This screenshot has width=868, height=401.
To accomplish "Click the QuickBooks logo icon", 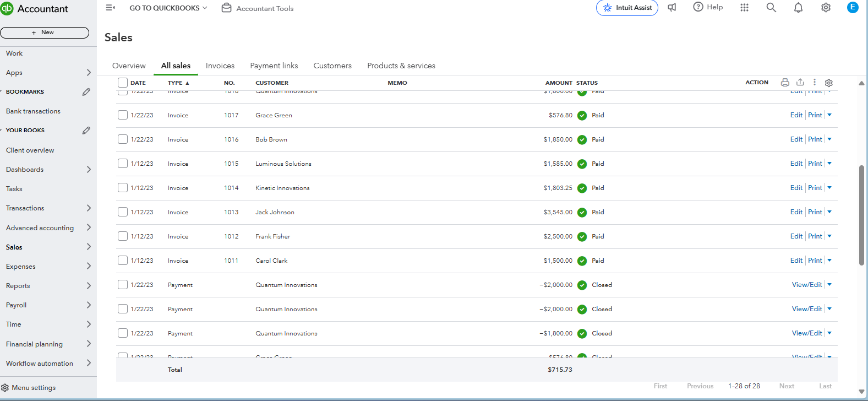I will (x=7, y=8).
